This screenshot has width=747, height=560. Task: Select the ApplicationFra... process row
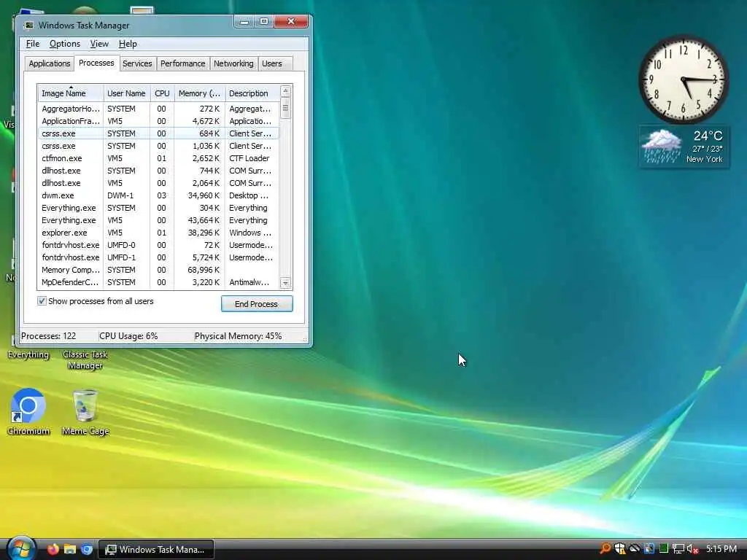158,121
